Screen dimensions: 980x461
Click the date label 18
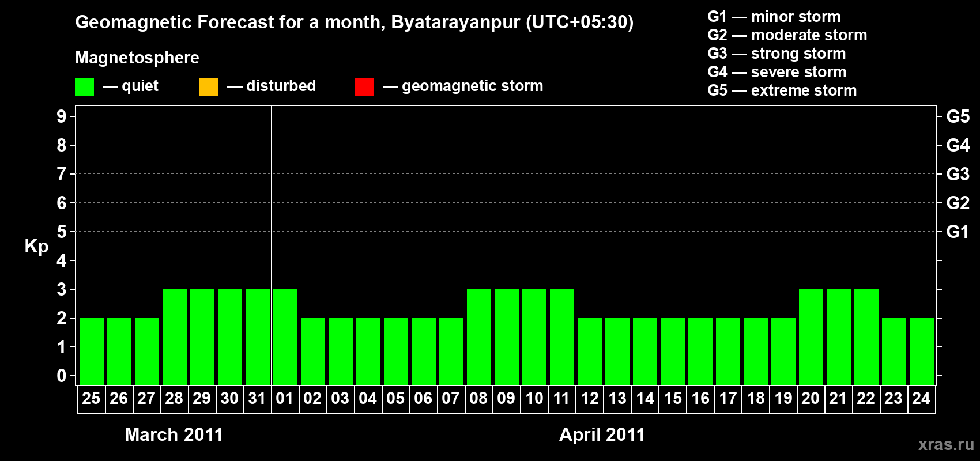tap(755, 399)
